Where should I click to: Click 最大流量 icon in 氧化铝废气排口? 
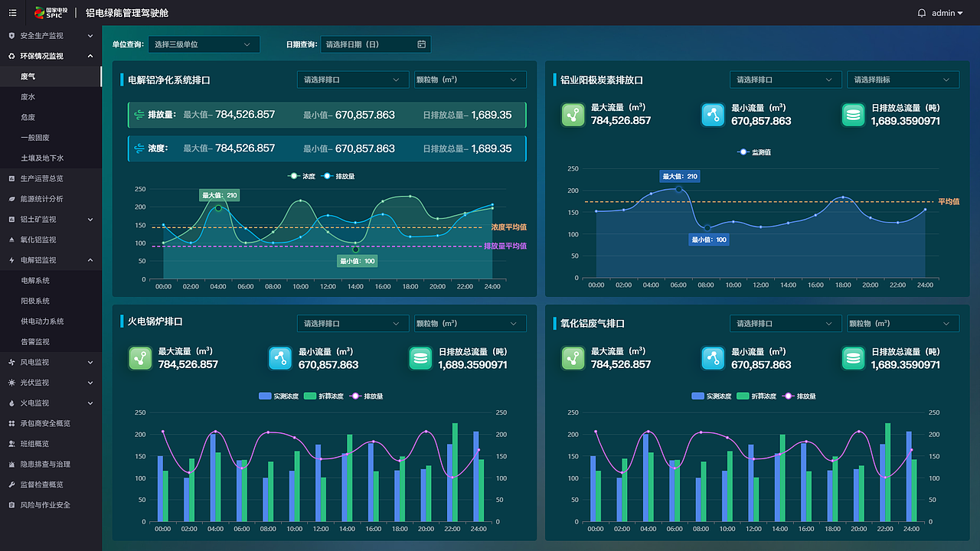(x=573, y=358)
